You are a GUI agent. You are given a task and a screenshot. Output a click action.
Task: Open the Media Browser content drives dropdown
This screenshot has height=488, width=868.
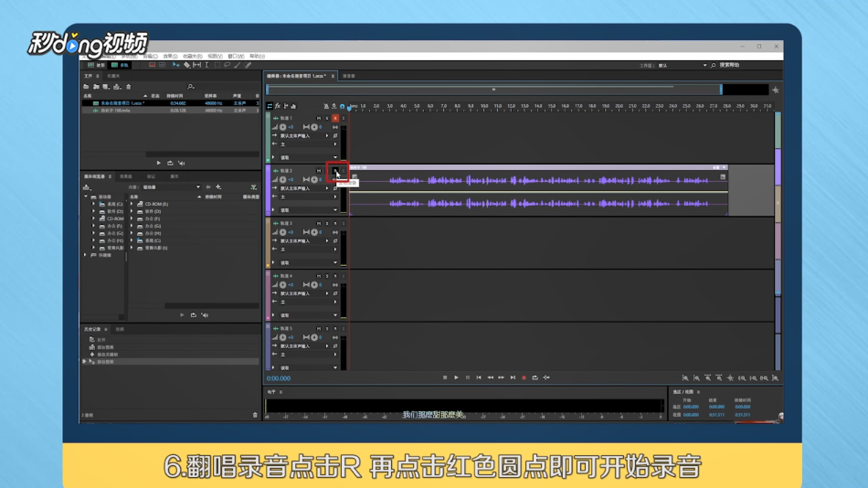(172, 187)
